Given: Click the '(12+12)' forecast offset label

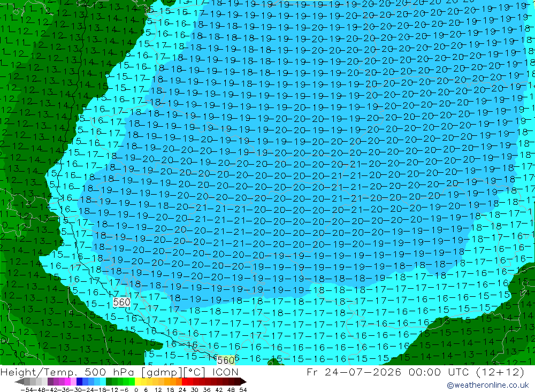Looking at the screenshot, I should tap(501, 372).
